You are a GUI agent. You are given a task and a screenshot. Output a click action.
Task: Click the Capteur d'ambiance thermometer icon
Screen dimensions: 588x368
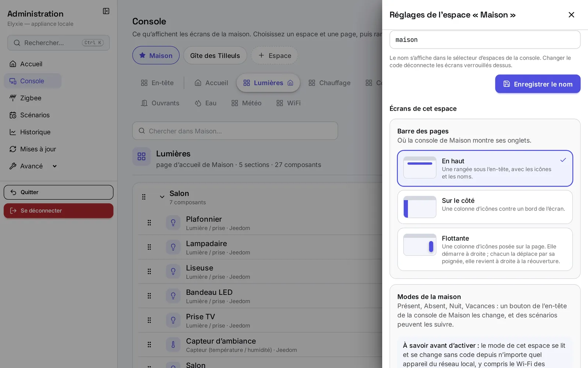173,344
